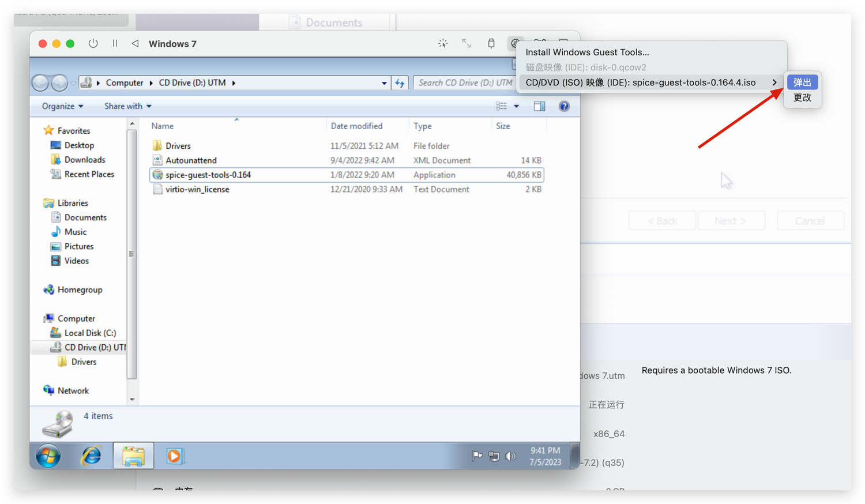Viewport: 865px width, 504px height.
Task: Click the disabled 磁盘映像 disk-0.qcow2 entry
Action: [x=586, y=67]
